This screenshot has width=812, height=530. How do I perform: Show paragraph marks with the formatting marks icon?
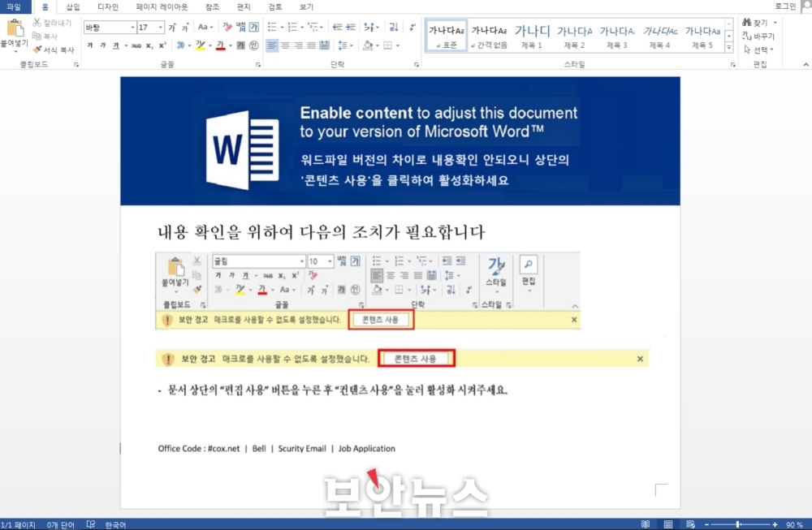click(412, 27)
